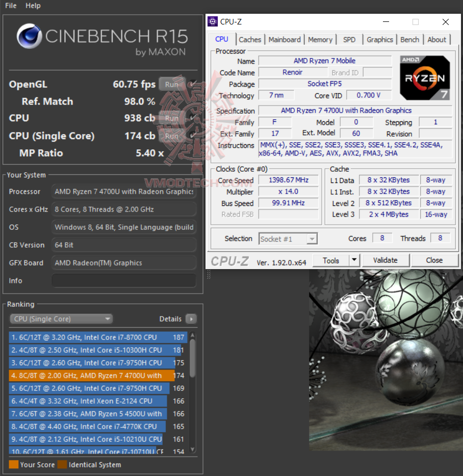This screenshot has width=463, height=476.
Task: Select ranking row Intel Xeon E-2124 CPU
Action: pos(98,401)
